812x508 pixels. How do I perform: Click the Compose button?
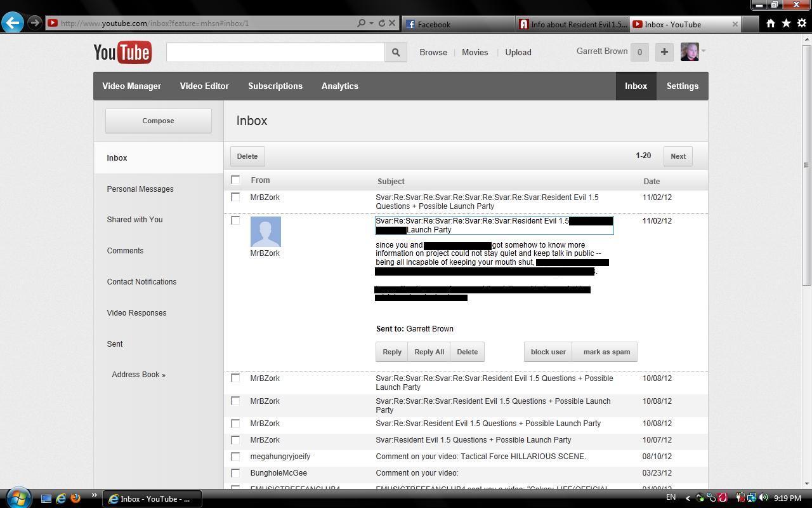[x=159, y=121]
